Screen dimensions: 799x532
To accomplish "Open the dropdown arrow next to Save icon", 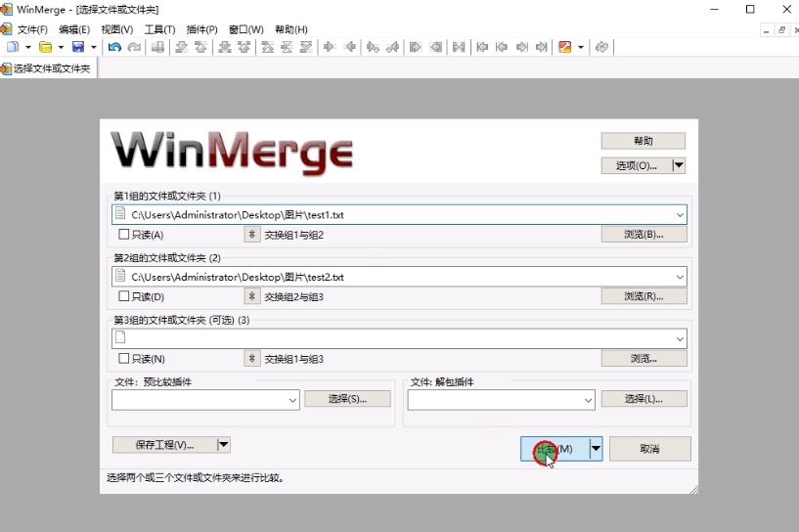I will [93, 47].
